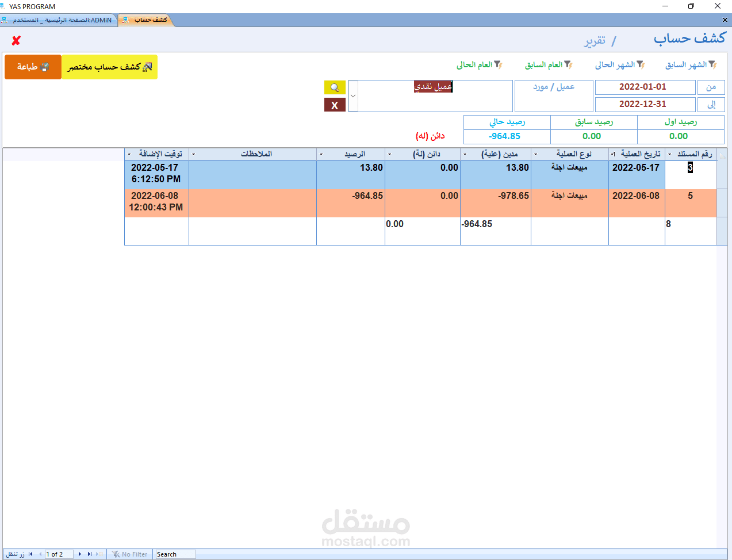Go to previous record navigation arrow
Image resolution: width=732 pixels, height=560 pixels.
pyautogui.click(x=40, y=554)
